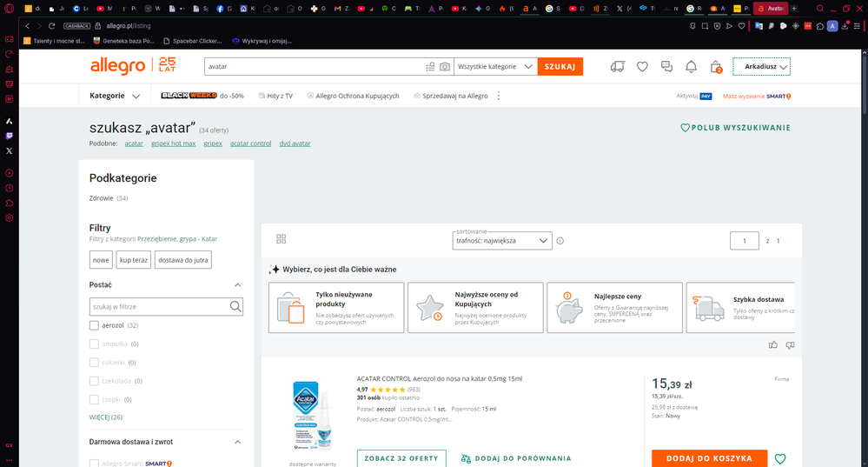Click the orange SZUKAJ search button

click(560, 67)
